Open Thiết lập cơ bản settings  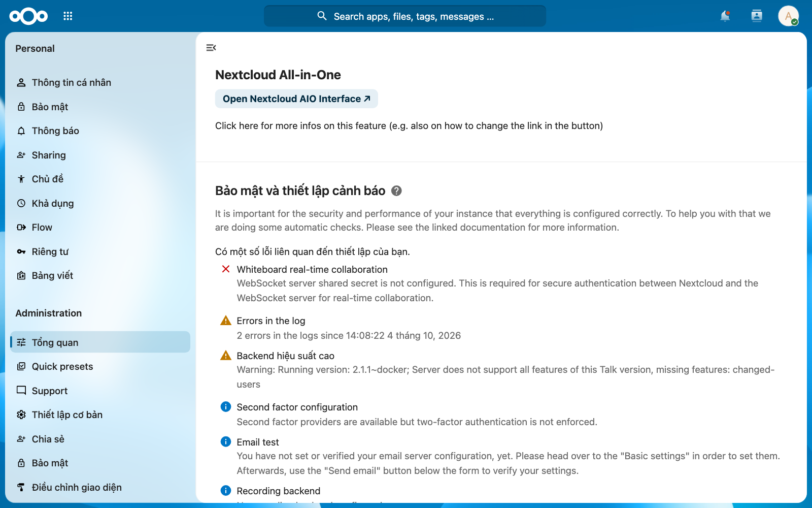(x=100, y=415)
